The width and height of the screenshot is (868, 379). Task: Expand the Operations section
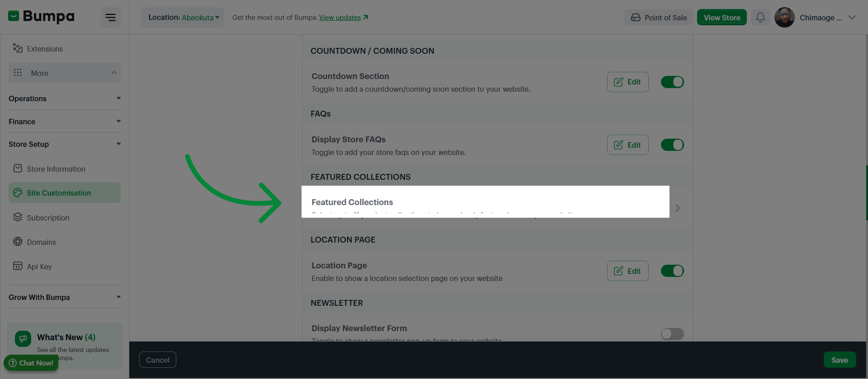(x=65, y=98)
